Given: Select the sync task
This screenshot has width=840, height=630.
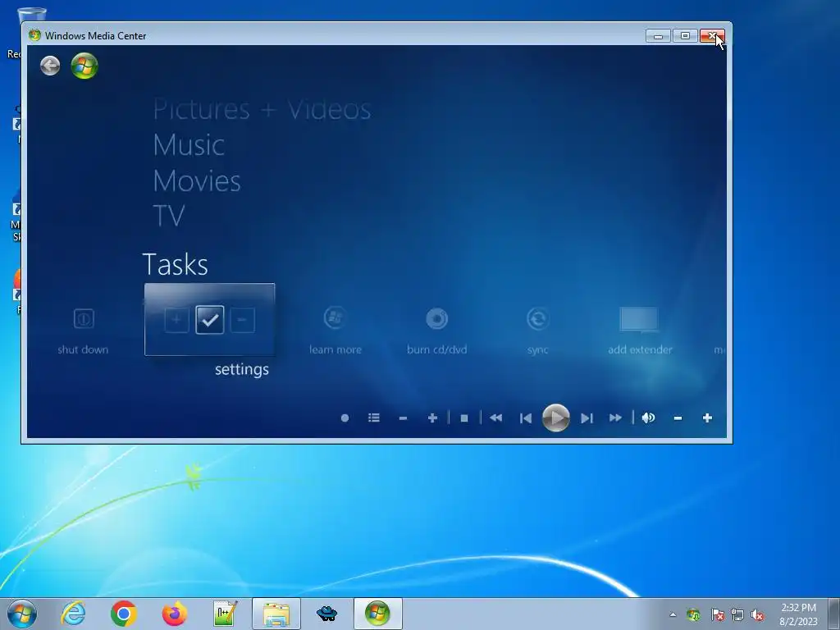Looking at the screenshot, I should [537, 331].
